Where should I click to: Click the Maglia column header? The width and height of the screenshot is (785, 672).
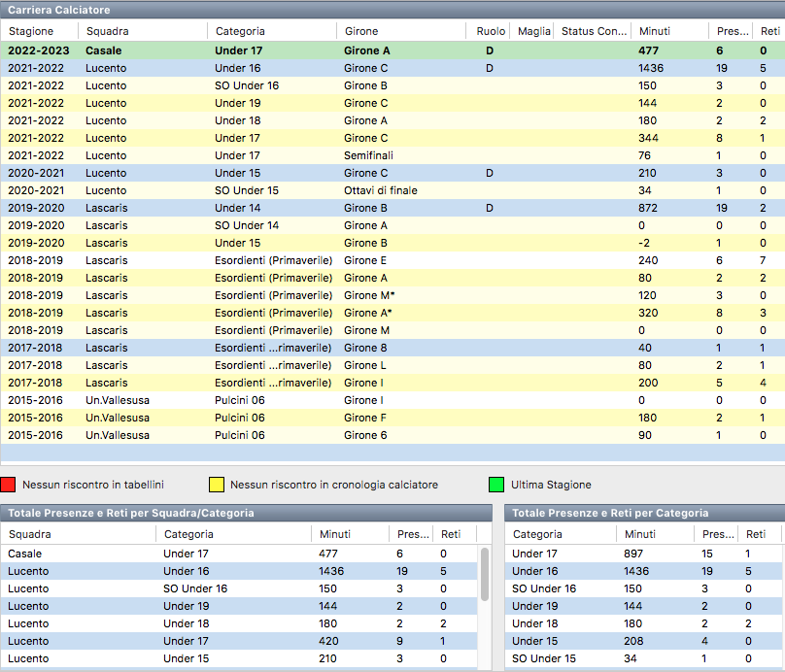pos(533,31)
